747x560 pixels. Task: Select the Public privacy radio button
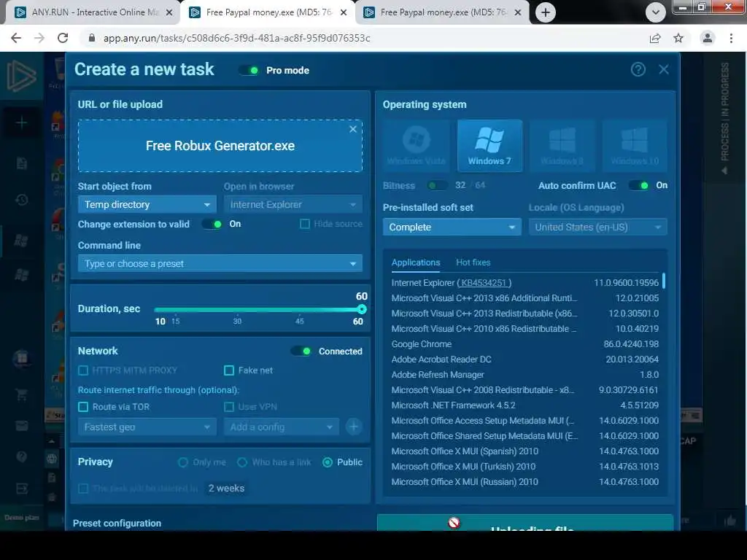click(x=328, y=462)
